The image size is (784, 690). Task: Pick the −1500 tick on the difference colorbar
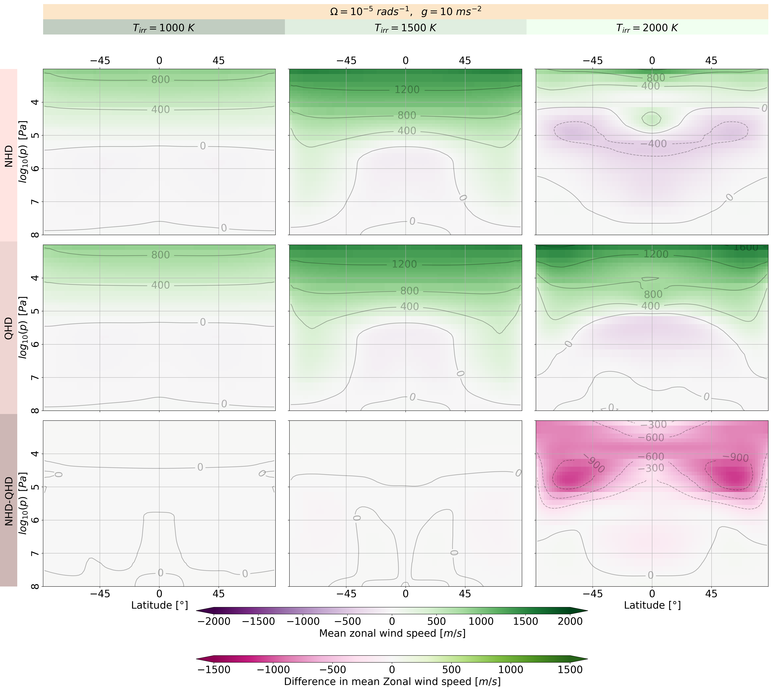214,670
